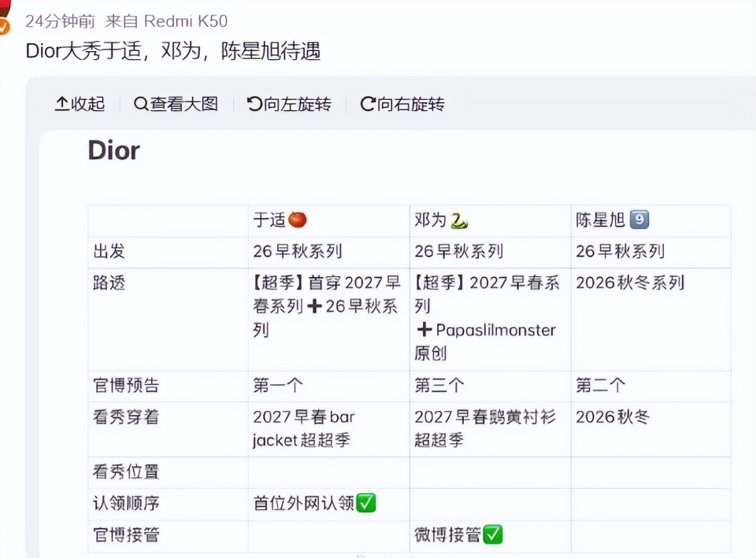The height and width of the screenshot is (558, 756).
Task: Select the 出发 row label
Action: pos(109,251)
